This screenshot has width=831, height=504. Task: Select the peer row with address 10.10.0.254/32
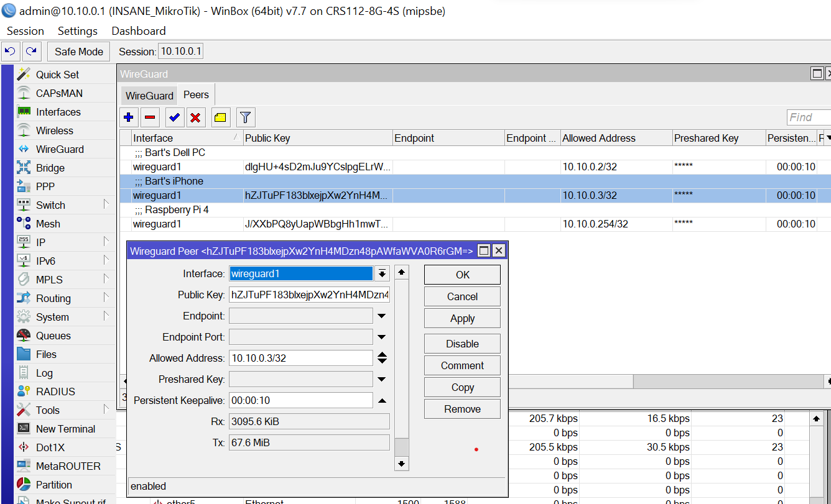click(x=475, y=224)
